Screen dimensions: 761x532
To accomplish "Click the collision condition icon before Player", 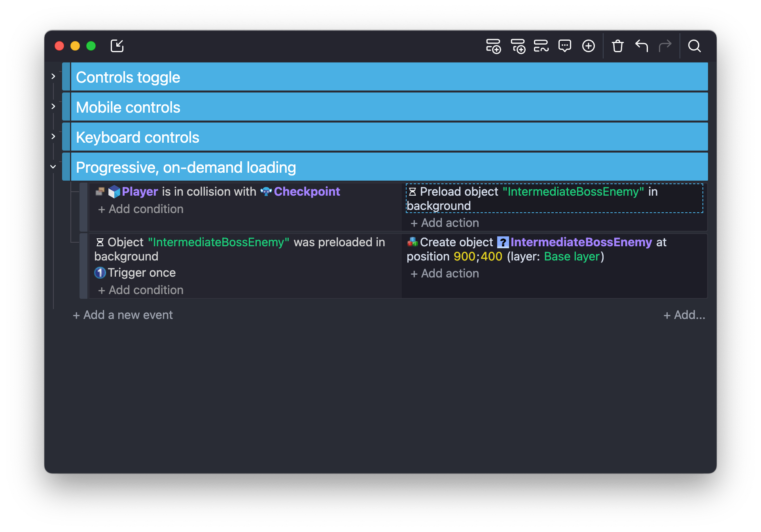I will click(100, 192).
